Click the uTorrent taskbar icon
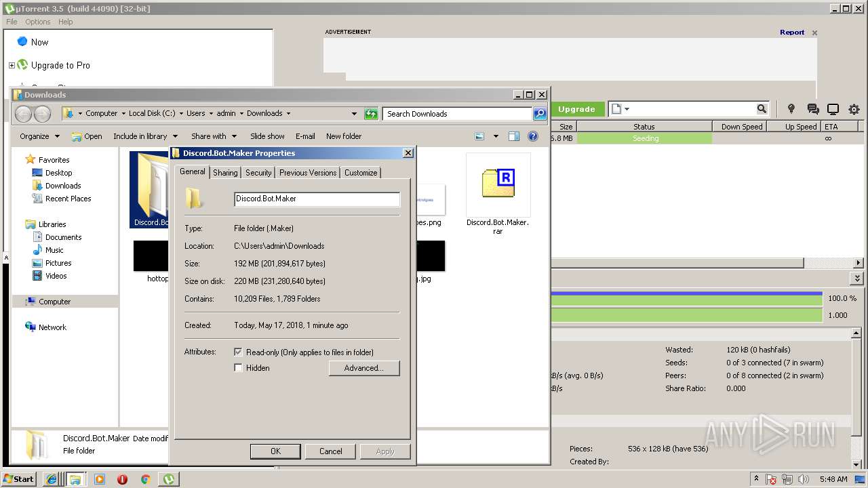868x488 pixels. pos(168,479)
